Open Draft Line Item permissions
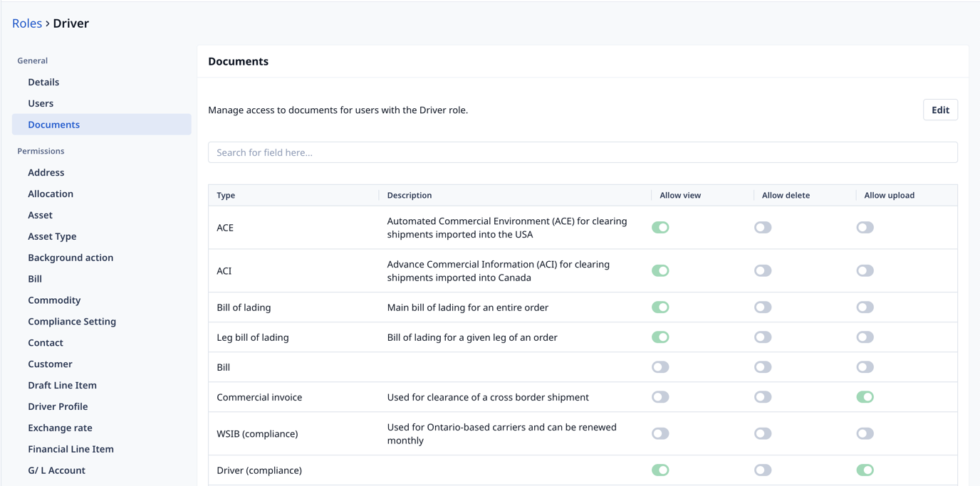 tap(102, 385)
